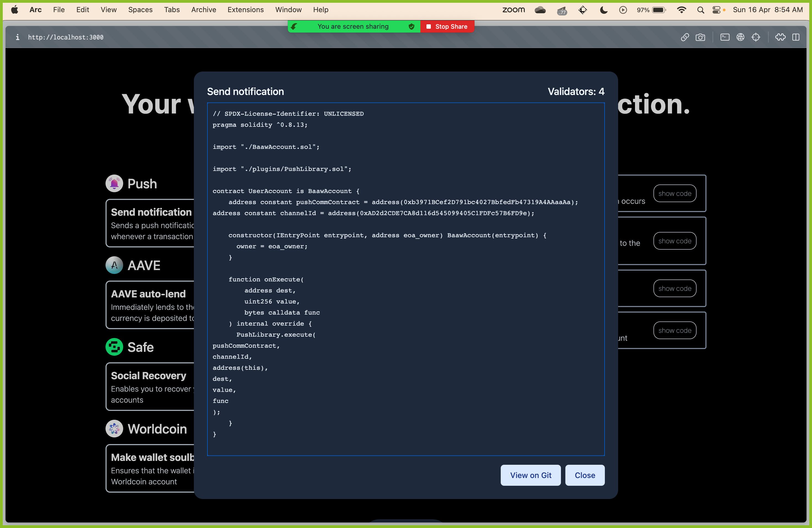The height and width of the screenshot is (528, 812).
Task: Click the 'import "./BaawAccount.sol";' line
Action: [x=266, y=147]
